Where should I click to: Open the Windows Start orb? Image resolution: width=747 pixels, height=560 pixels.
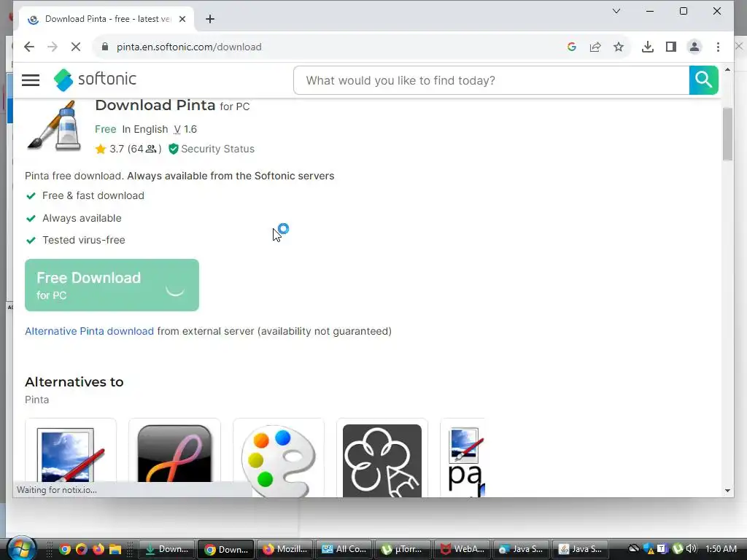pyautogui.click(x=21, y=548)
